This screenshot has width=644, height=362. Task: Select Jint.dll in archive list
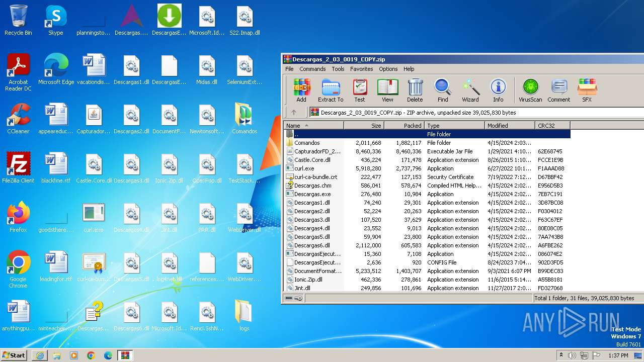(x=428, y=288)
